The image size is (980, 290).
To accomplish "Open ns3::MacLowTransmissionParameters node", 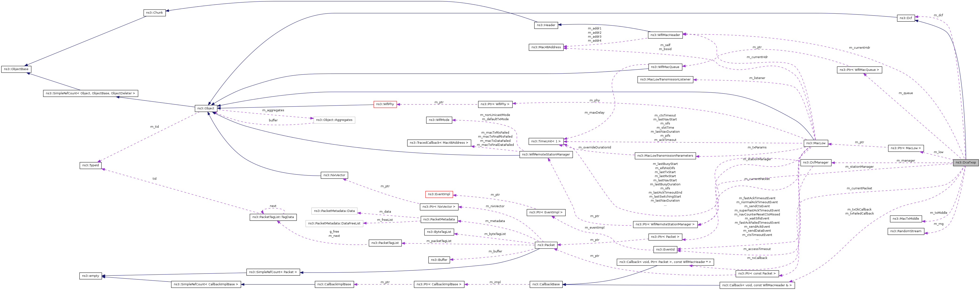I will click(665, 156).
